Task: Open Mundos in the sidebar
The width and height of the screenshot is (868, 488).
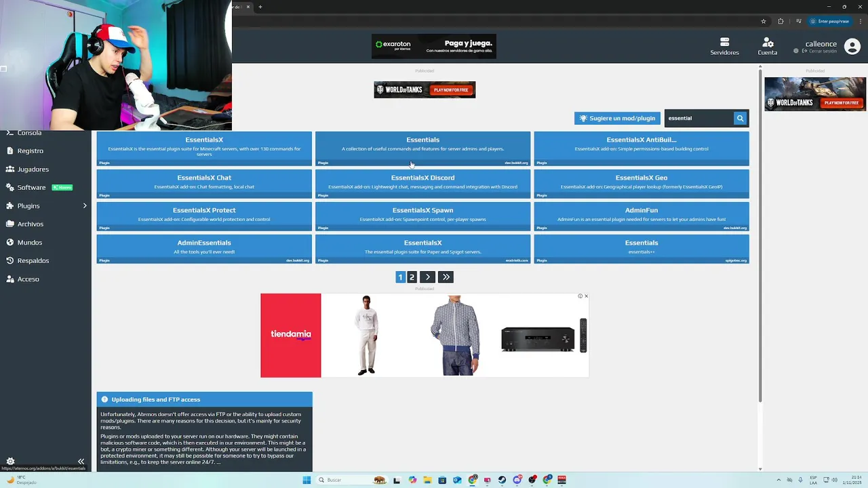Action: (x=29, y=242)
